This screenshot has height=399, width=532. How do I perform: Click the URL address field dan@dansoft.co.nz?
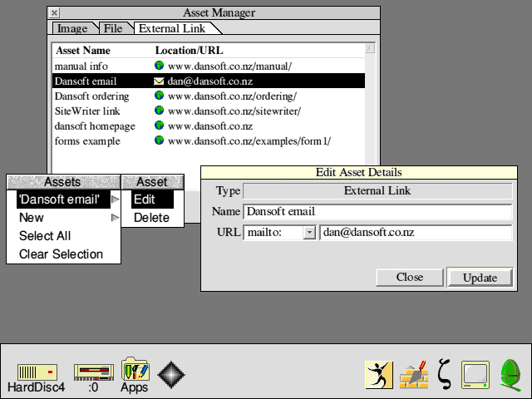click(x=416, y=233)
